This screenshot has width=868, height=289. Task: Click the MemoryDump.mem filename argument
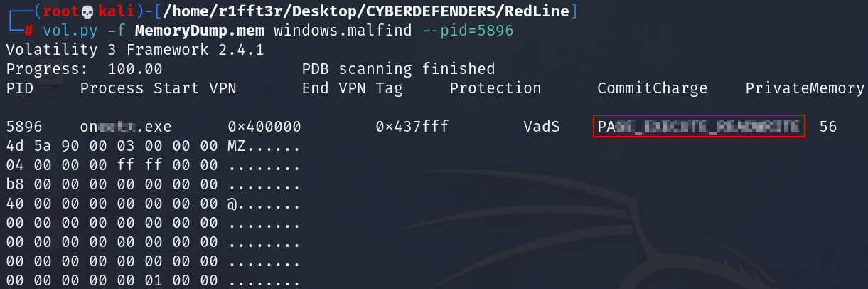pyautogui.click(x=200, y=31)
